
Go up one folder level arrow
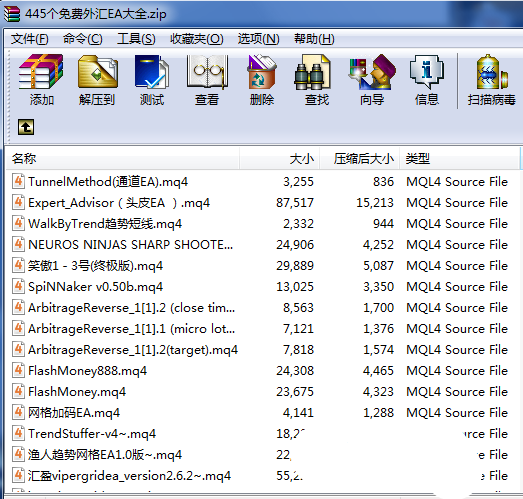pyautogui.click(x=26, y=127)
